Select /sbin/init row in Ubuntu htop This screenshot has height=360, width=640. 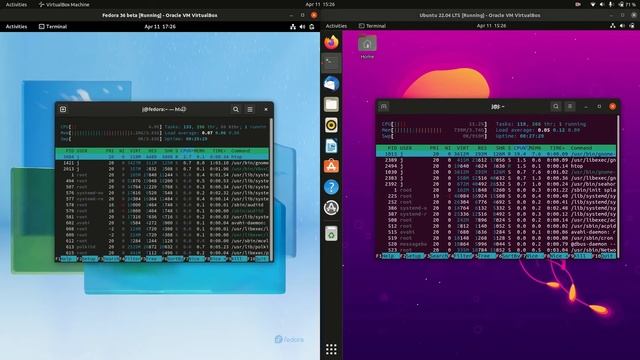pos(496,190)
